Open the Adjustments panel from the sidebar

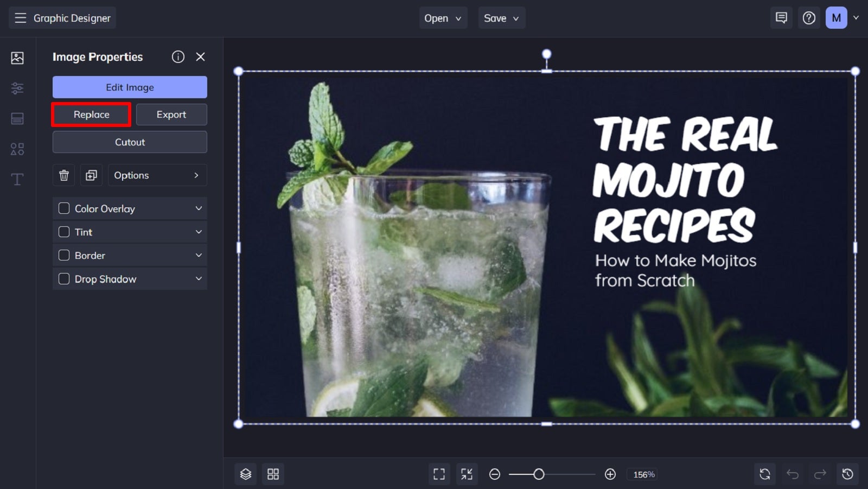17,88
